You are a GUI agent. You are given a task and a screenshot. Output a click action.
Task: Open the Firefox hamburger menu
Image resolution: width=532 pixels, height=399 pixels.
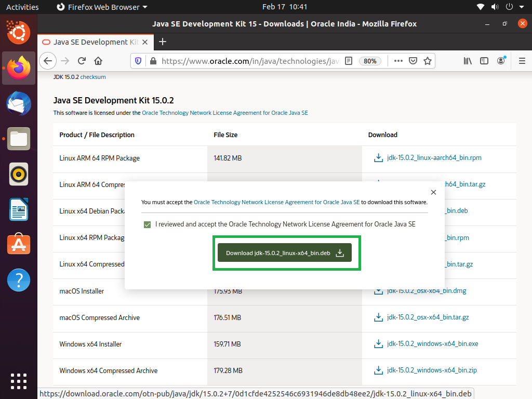pyautogui.click(x=522, y=61)
